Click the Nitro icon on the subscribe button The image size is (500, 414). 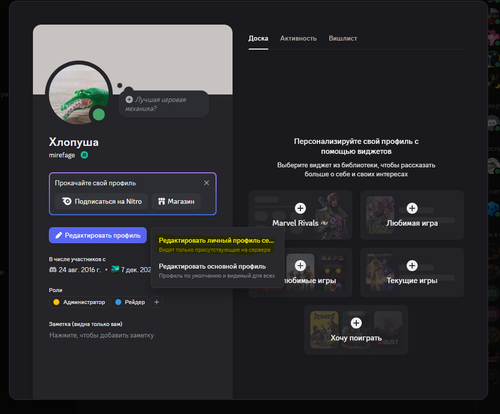[67, 201]
